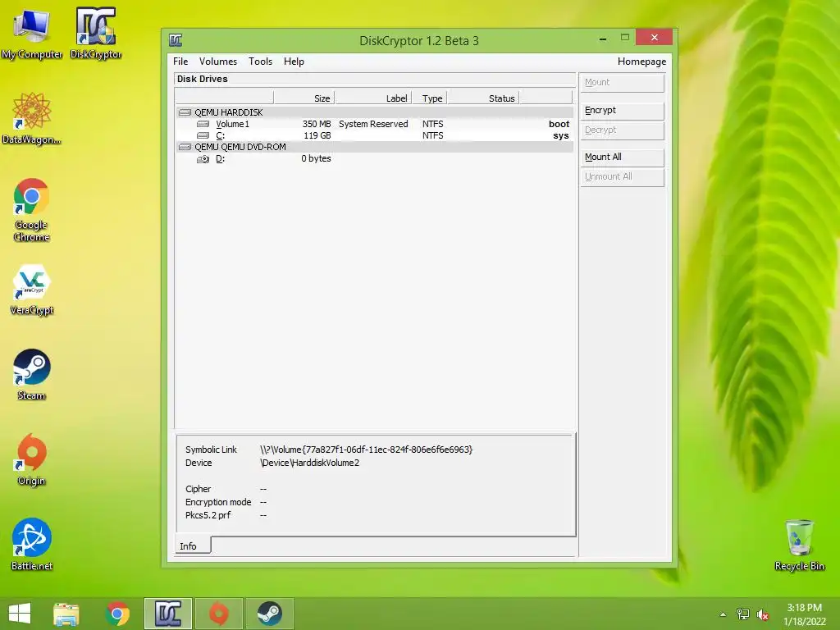
Task: Select the C: volume row
Action: [x=374, y=135]
